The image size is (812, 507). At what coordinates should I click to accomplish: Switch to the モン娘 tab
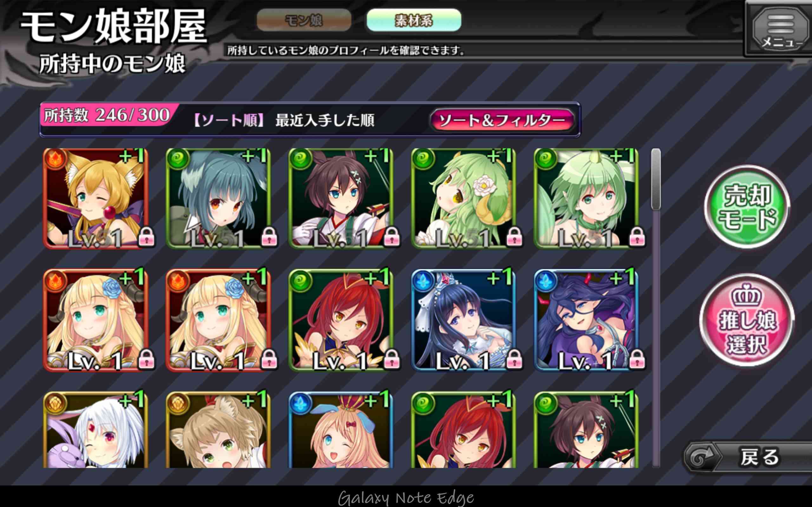coord(304,21)
